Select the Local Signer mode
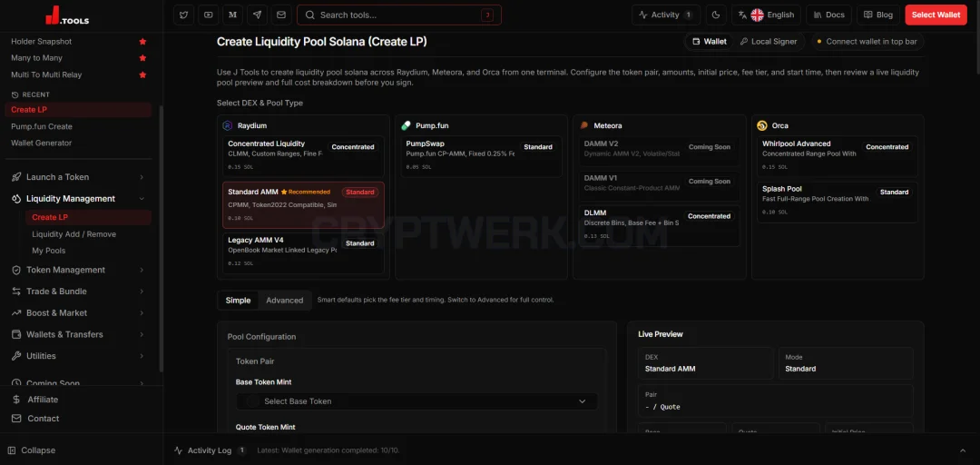The height and width of the screenshot is (465, 980). click(x=769, y=41)
